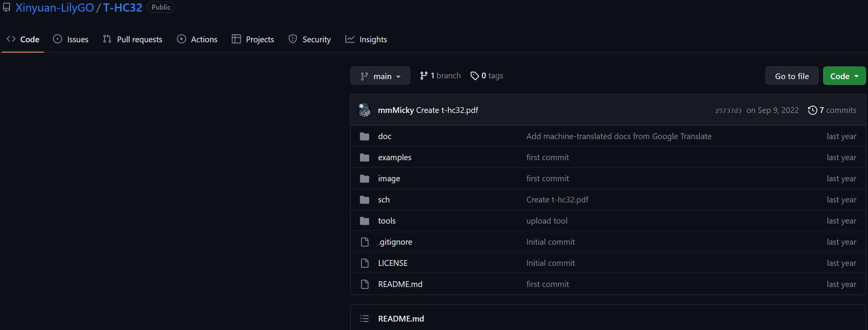Image resolution: width=868 pixels, height=330 pixels.
Task: Open commit Add machine-translated docs from Google Translate
Action: coord(619,136)
